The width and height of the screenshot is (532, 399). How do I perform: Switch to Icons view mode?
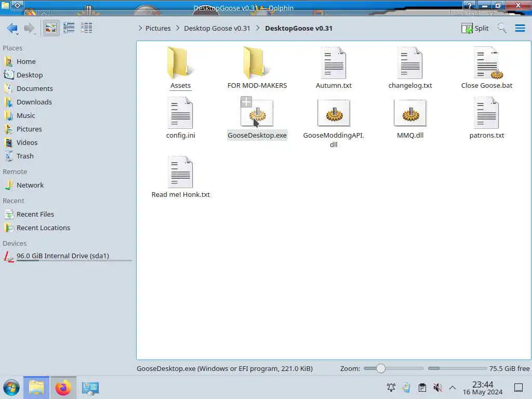pos(51,28)
